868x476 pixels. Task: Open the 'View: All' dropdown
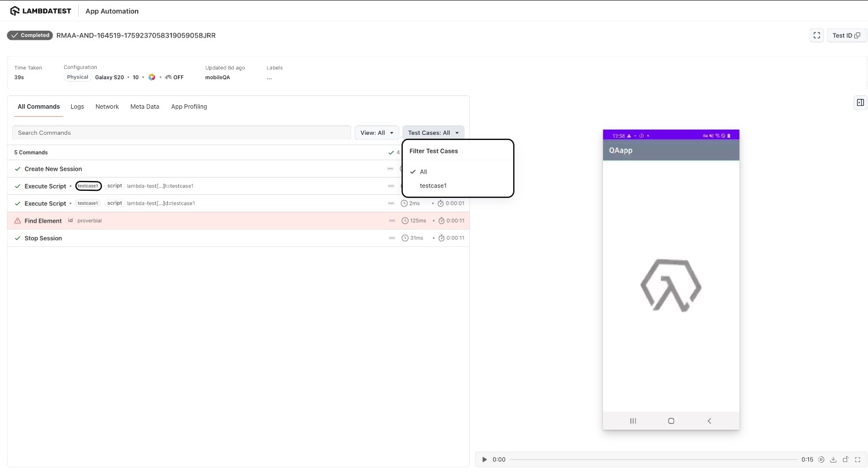pyautogui.click(x=377, y=133)
